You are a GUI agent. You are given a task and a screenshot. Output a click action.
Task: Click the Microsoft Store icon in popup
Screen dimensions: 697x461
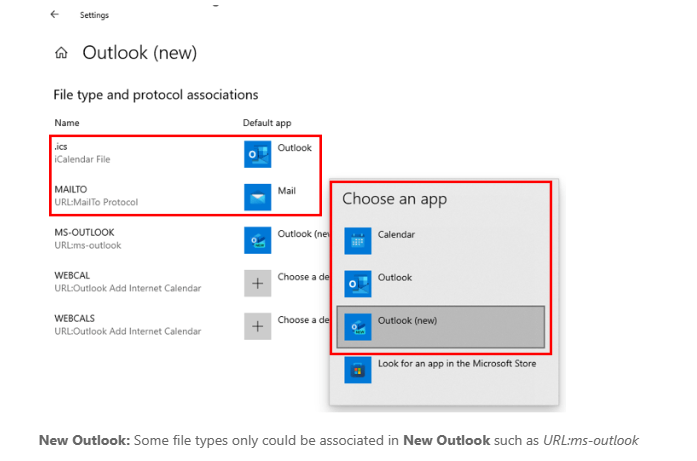[357, 369]
